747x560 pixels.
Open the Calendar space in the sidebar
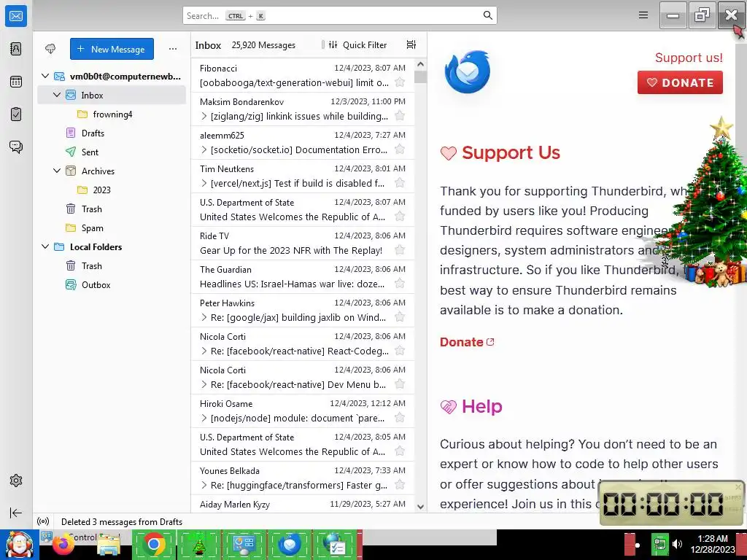16,82
